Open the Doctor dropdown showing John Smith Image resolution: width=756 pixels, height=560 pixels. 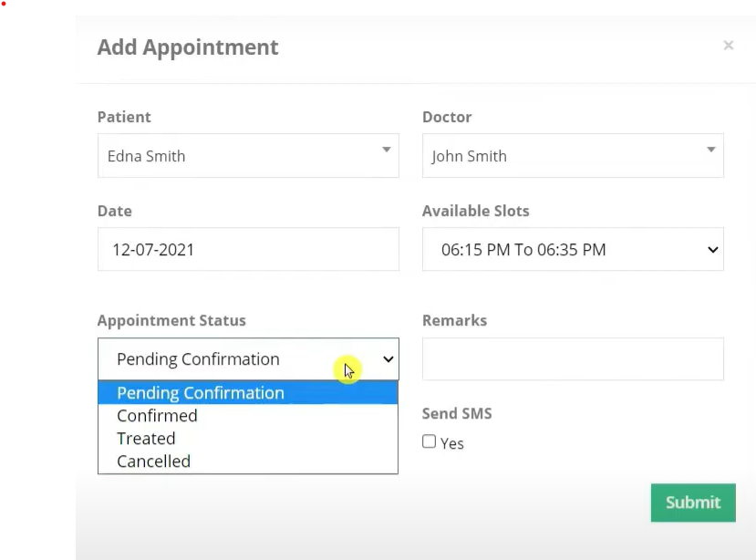pyautogui.click(x=572, y=155)
